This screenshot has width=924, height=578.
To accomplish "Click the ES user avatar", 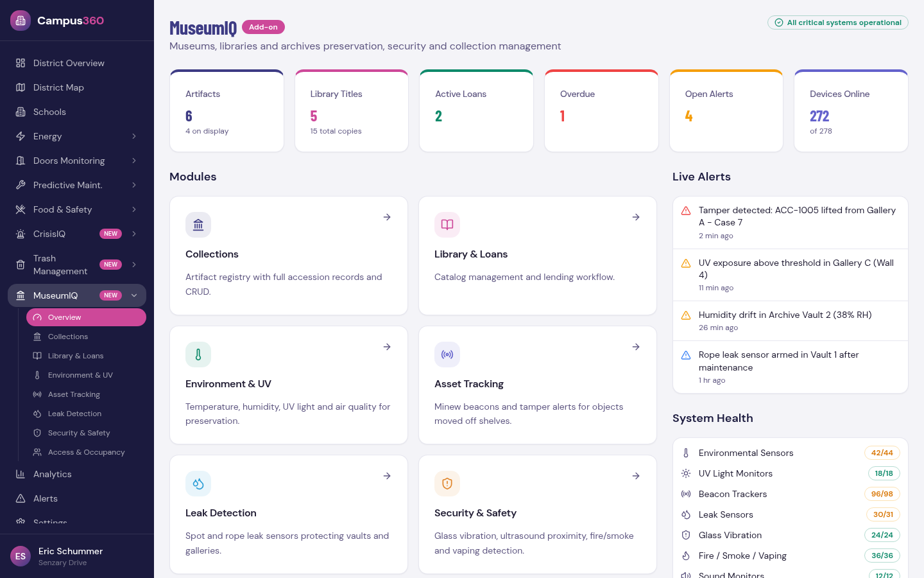I will pyautogui.click(x=21, y=556).
